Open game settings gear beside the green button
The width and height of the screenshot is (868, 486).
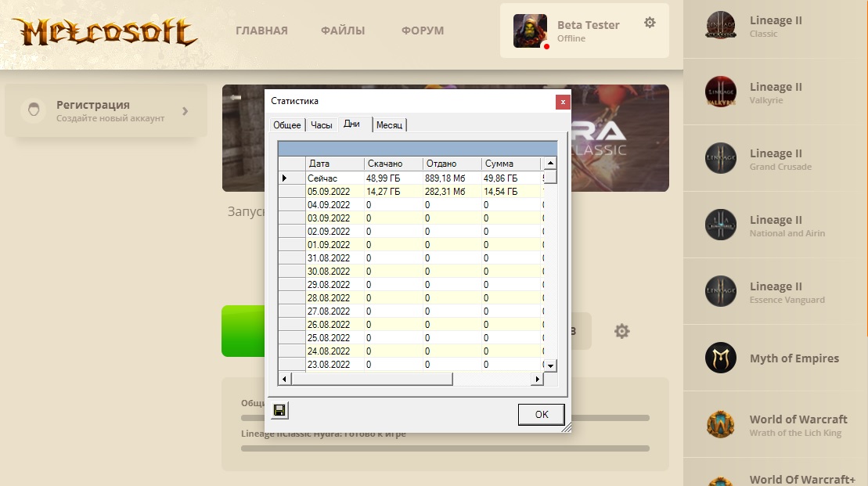point(621,332)
